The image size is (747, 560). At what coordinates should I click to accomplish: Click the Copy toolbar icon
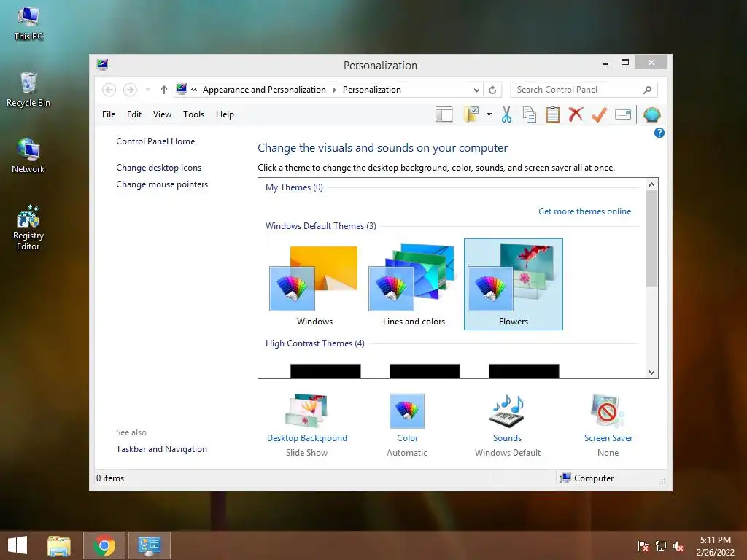point(530,114)
